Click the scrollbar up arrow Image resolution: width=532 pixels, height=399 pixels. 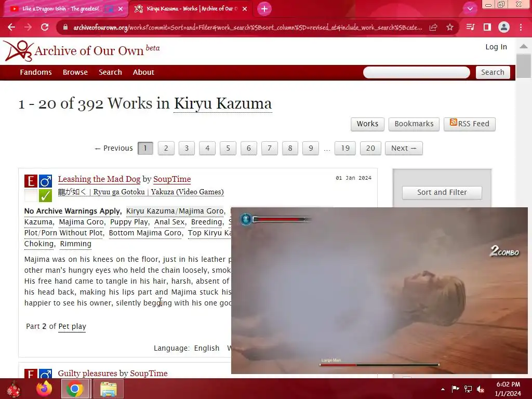click(x=524, y=46)
